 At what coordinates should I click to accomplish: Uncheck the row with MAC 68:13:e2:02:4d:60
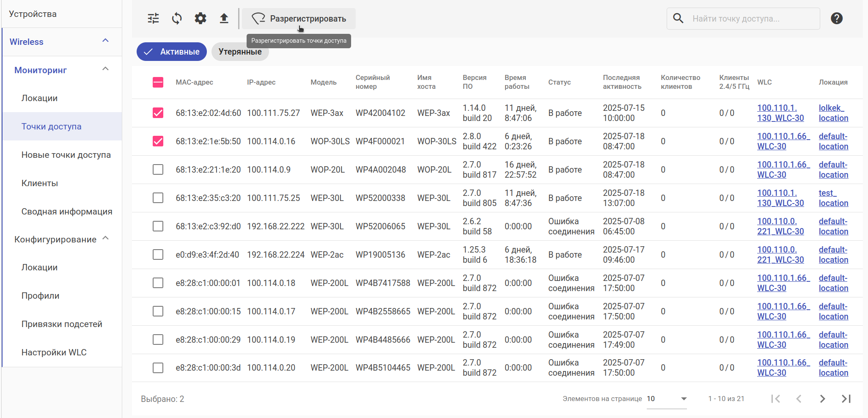(158, 113)
